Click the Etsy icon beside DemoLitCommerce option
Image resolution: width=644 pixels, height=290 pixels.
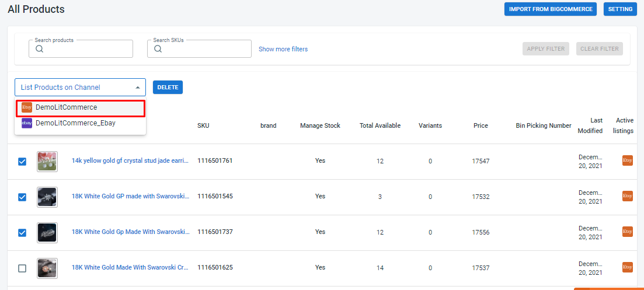click(27, 107)
